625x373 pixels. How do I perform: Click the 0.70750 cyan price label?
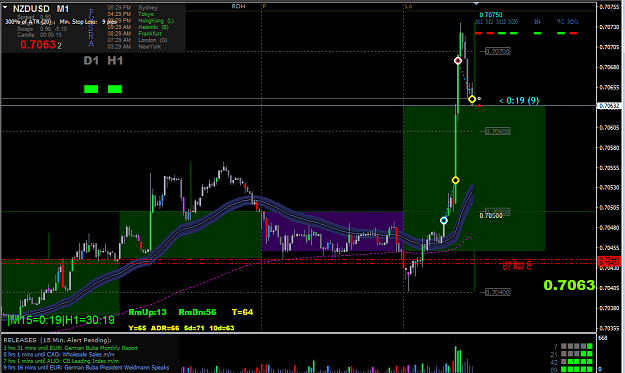(x=491, y=15)
